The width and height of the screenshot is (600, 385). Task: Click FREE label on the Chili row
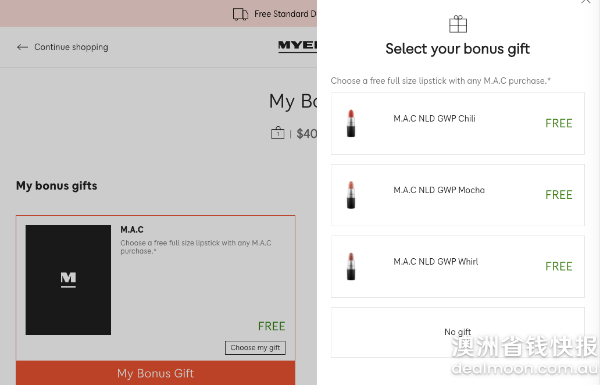point(559,123)
